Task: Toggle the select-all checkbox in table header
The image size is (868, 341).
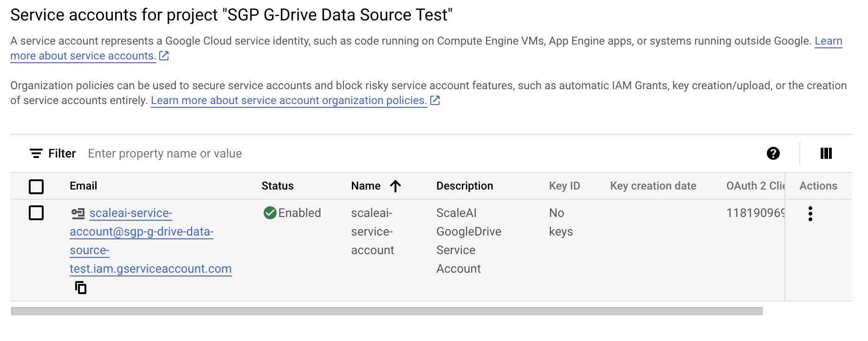Action: pyautogui.click(x=36, y=187)
